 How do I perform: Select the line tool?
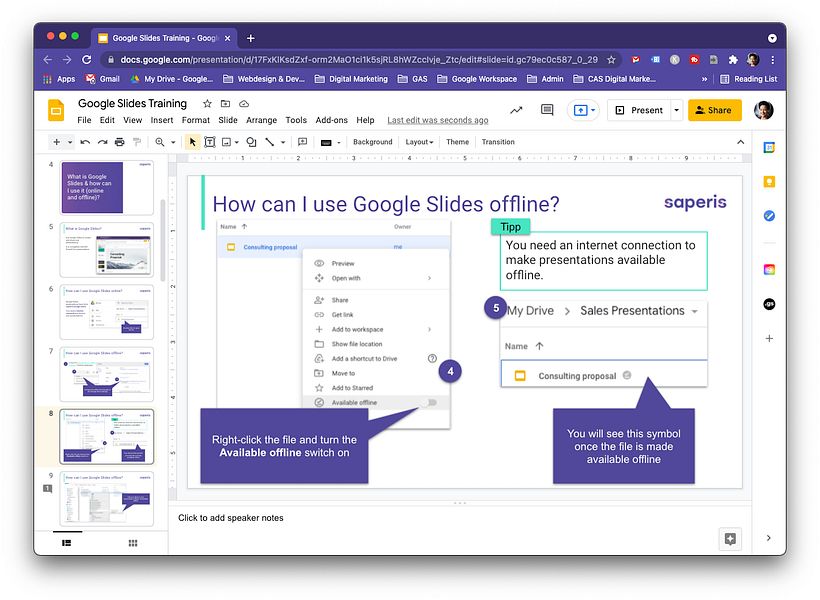pyautogui.click(x=269, y=142)
